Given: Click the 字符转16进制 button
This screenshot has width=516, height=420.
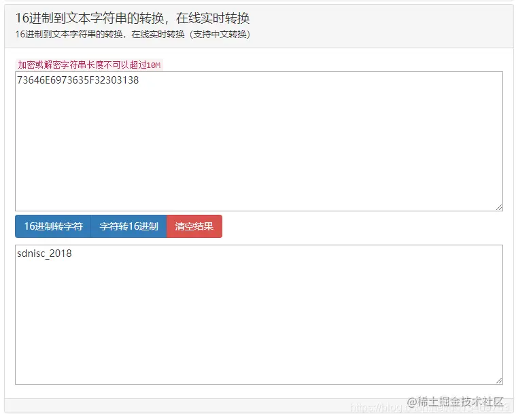Looking at the screenshot, I should [128, 226].
